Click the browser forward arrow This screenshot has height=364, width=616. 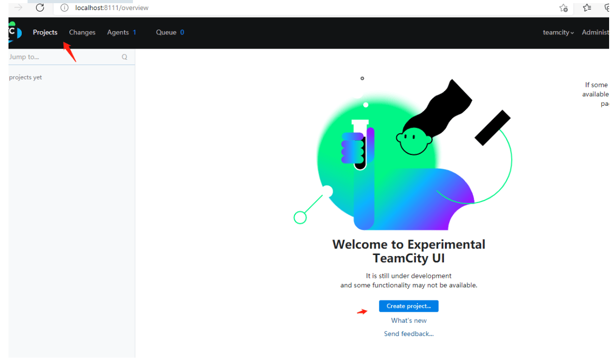19,7
